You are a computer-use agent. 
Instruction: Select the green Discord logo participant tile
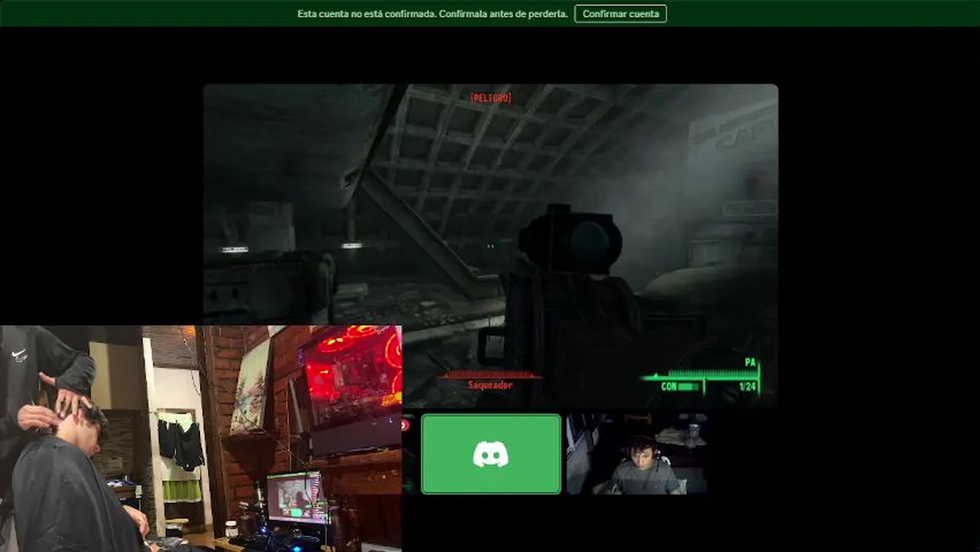pyautogui.click(x=491, y=454)
